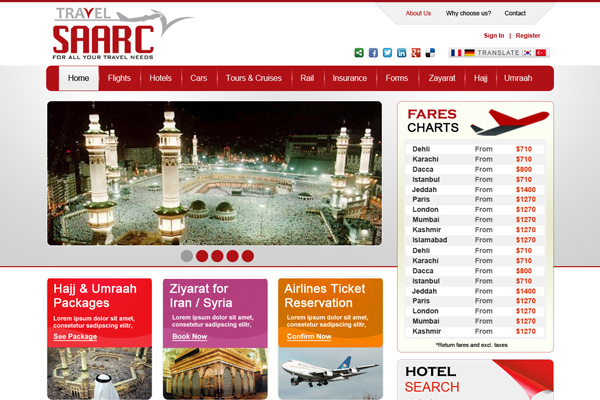Open the Twitter social icon

click(387, 52)
